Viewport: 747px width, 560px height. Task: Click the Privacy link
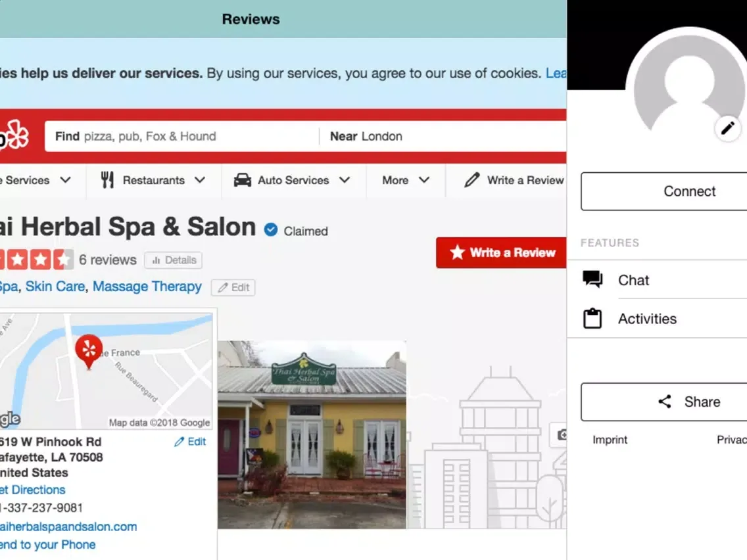click(x=732, y=440)
